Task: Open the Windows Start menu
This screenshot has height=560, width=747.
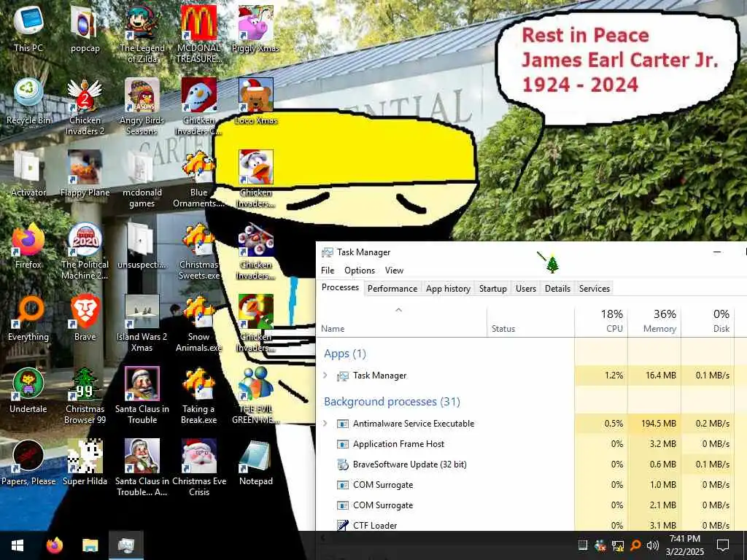Action: (18, 545)
